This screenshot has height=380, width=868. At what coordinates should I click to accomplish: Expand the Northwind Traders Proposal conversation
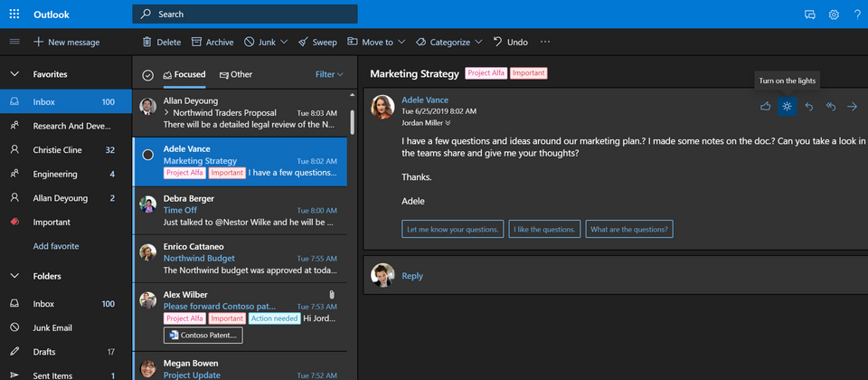166,113
